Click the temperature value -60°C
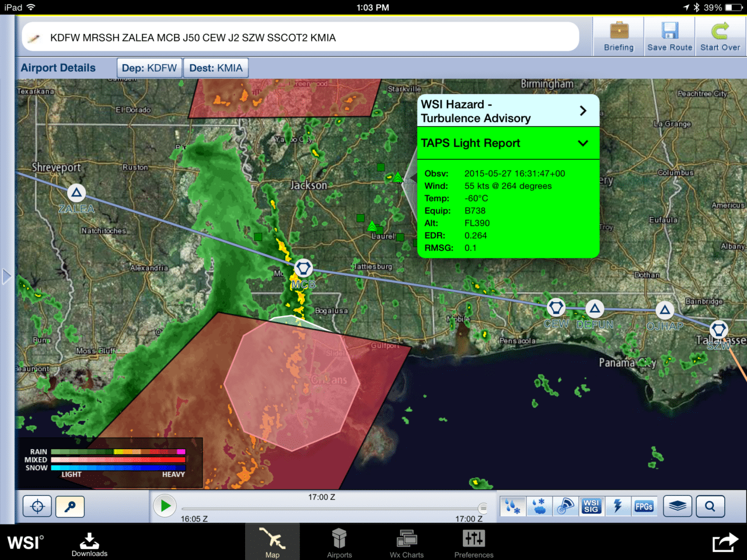The height and width of the screenshot is (560, 747). (x=476, y=198)
